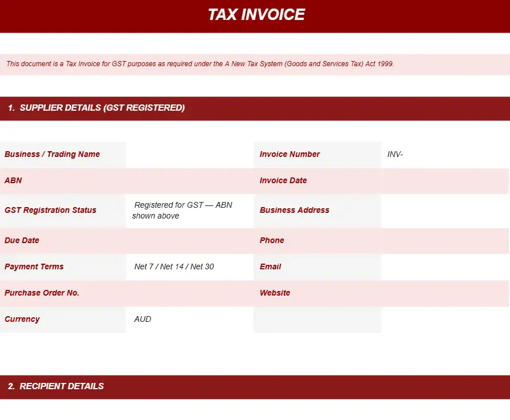The width and height of the screenshot is (510, 420).
Task: Click the TAX INVOICE title heading
Action: 256,15
